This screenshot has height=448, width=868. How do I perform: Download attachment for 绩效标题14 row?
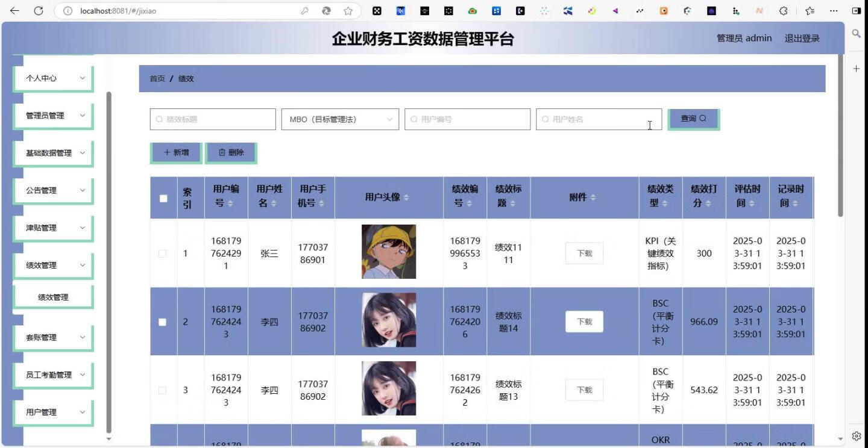tap(584, 322)
